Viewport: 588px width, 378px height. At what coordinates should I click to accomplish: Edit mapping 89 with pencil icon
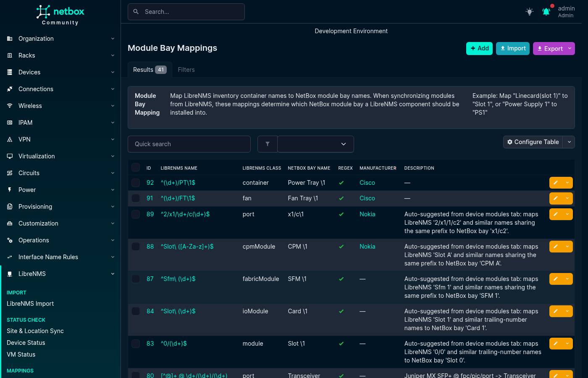(556, 214)
